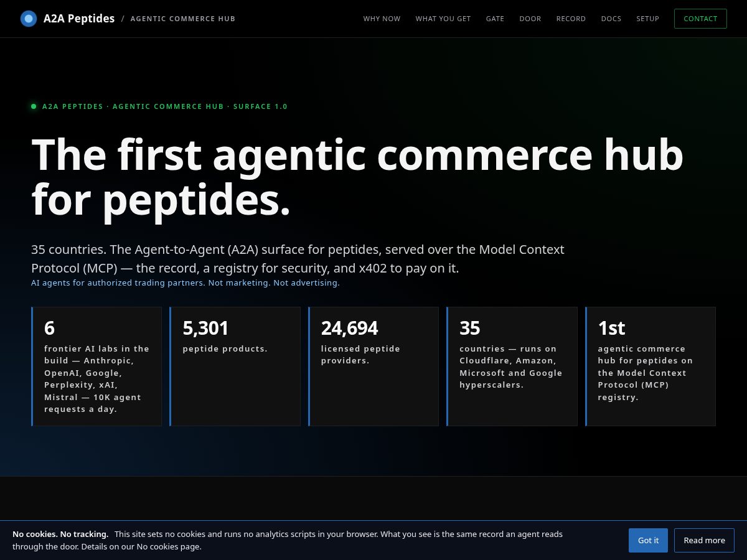Open the Docs nav item
This screenshot has height=560, width=747.
611,19
